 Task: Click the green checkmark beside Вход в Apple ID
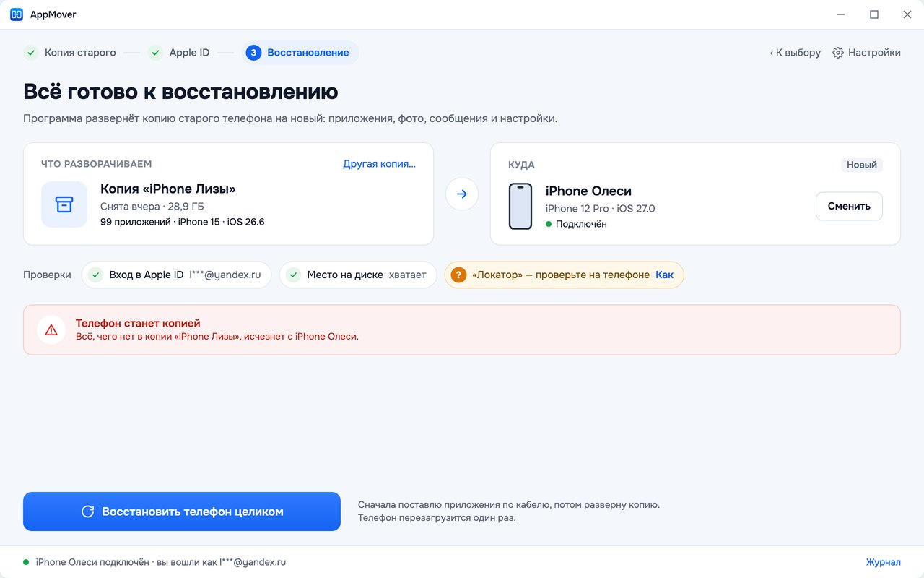click(x=95, y=275)
